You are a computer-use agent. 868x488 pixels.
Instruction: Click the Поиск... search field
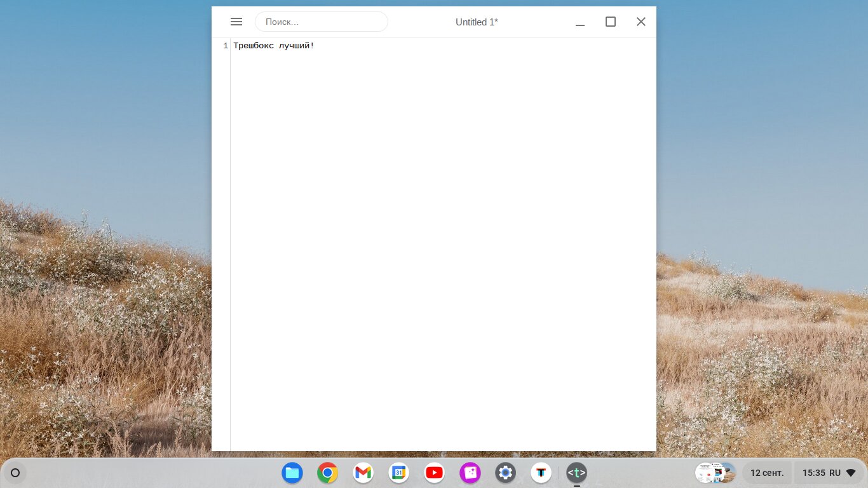(322, 22)
